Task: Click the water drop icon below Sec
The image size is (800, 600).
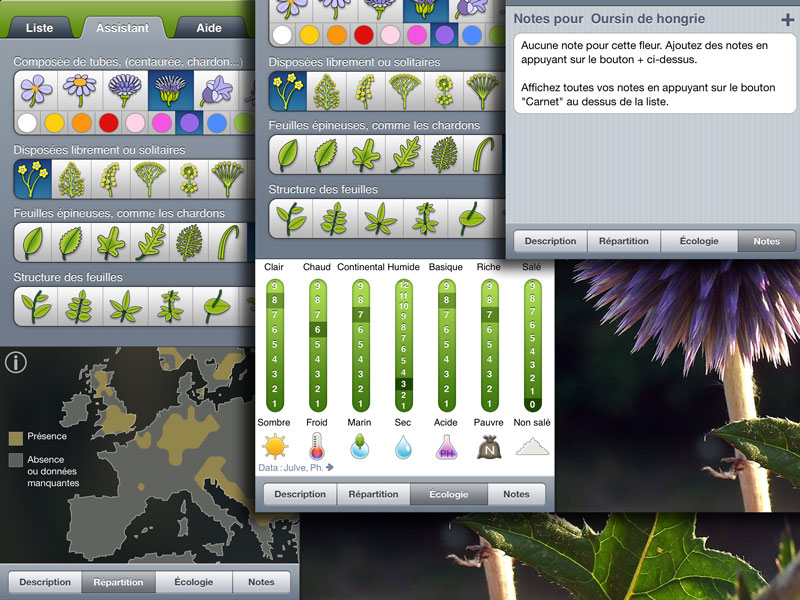Action: tap(403, 447)
